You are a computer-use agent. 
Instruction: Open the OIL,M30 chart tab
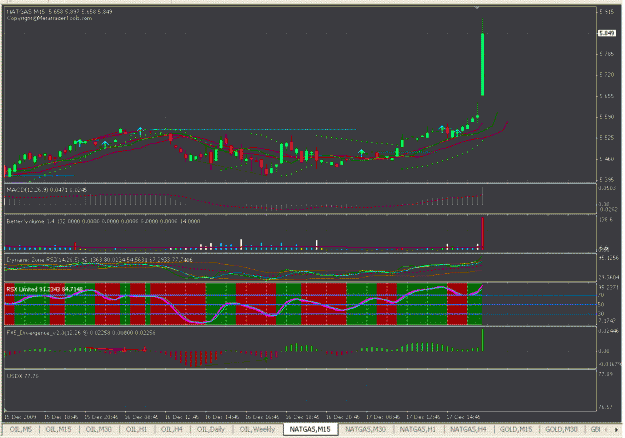coord(99,430)
